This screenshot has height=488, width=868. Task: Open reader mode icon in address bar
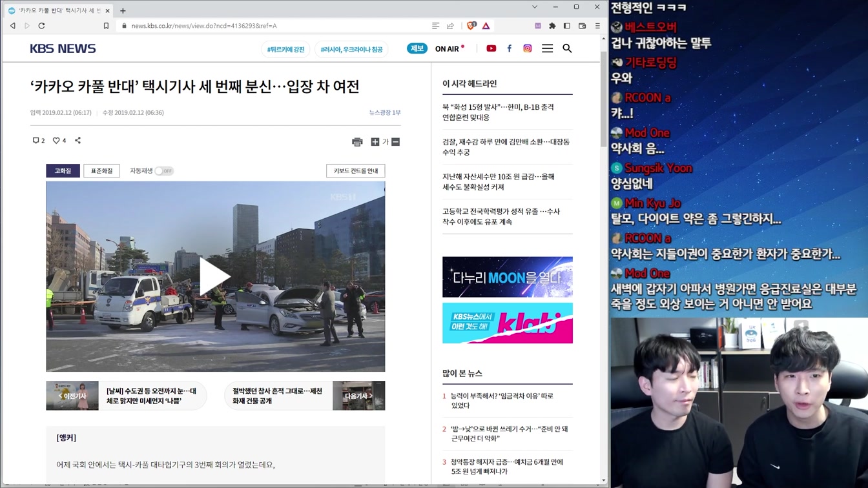[x=436, y=26]
